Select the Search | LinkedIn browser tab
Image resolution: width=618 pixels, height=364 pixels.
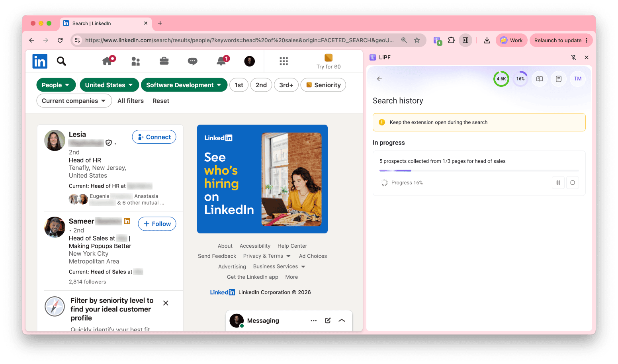click(x=106, y=23)
